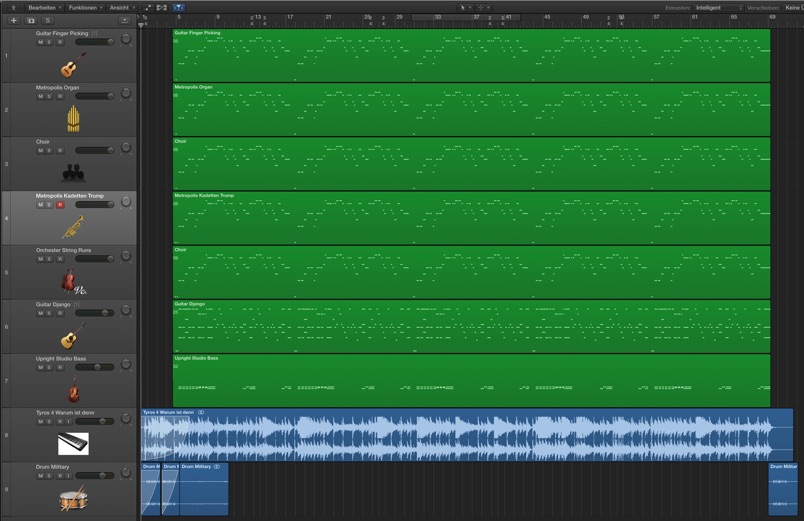Click Upright Studio Bass volume slider
Image resolution: width=804 pixels, height=521 pixels.
coord(95,368)
